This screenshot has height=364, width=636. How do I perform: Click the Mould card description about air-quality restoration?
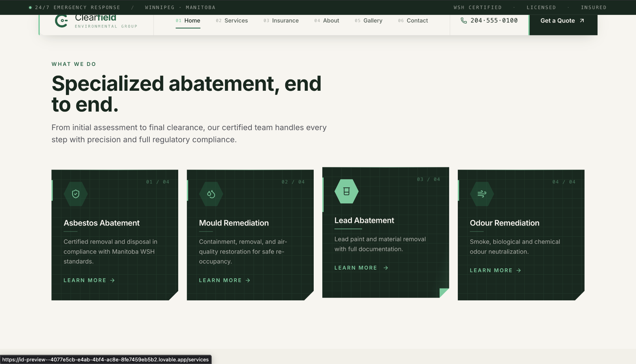click(243, 251)
